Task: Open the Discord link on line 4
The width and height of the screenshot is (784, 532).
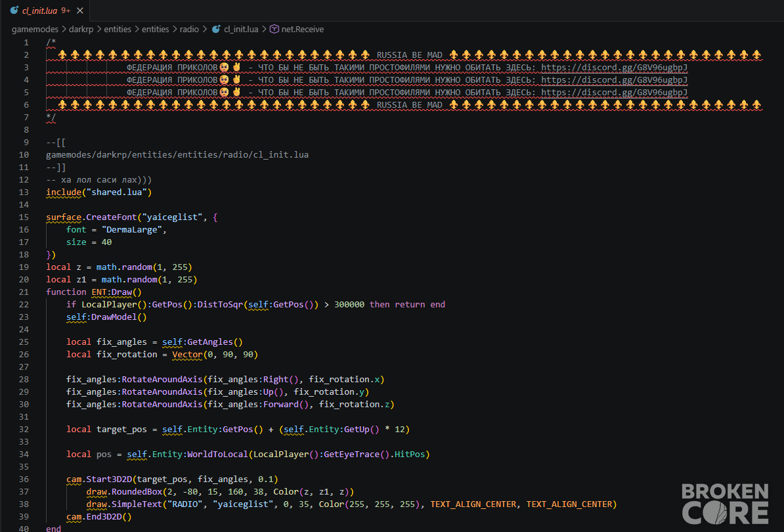Action: click(614, 80)
